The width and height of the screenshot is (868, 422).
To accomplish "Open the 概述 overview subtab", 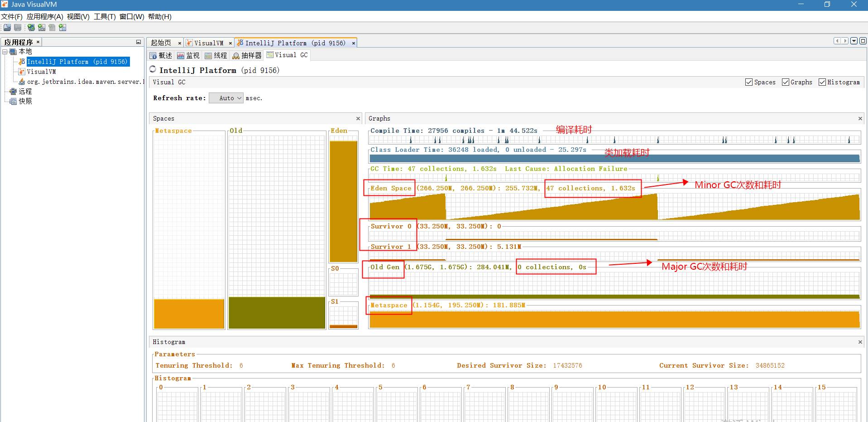I will tap(161, 55).
